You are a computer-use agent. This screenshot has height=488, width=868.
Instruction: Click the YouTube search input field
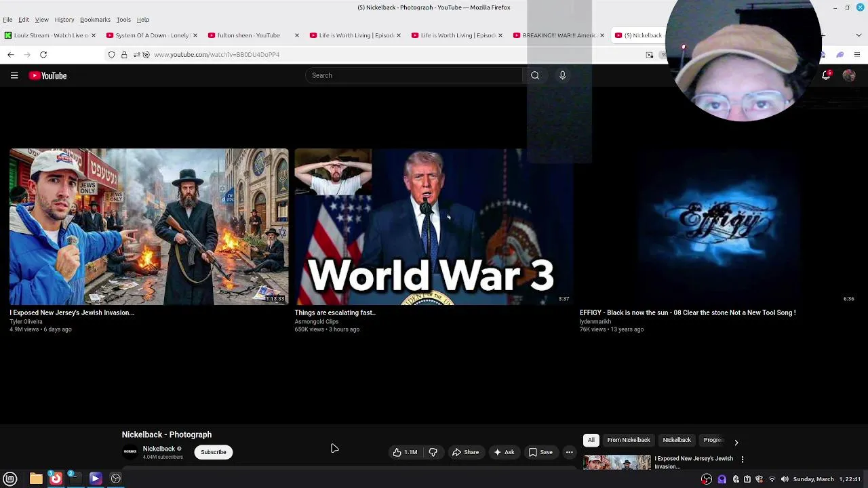(x=414, y=75)
